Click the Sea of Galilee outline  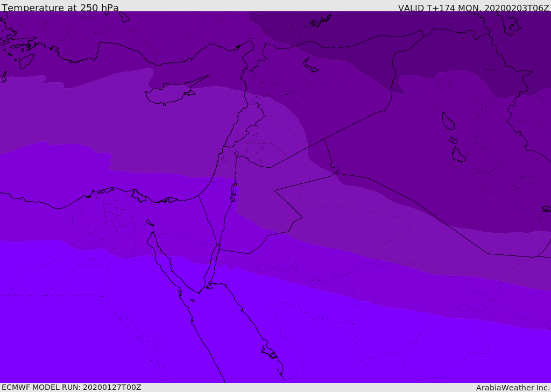point(236,154)
